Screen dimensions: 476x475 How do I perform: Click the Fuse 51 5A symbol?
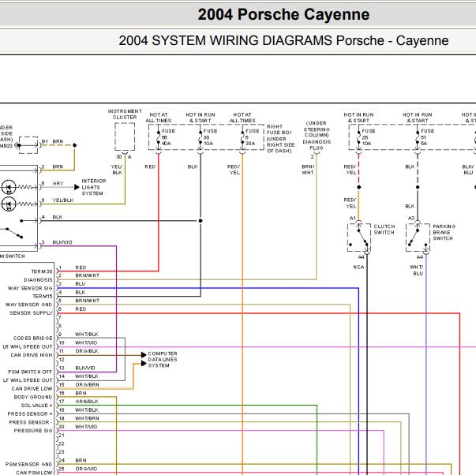tap(418, 137)
